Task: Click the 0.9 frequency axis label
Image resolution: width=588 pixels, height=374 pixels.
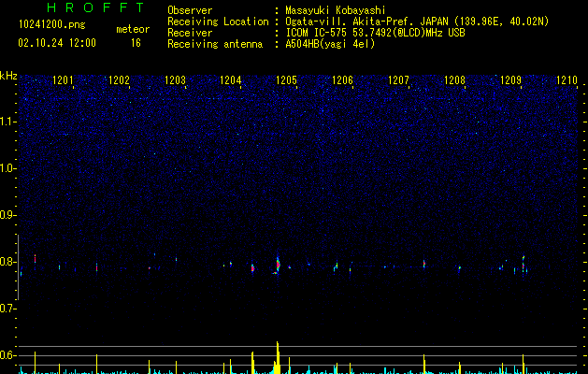Action: (x=7, y=215)
